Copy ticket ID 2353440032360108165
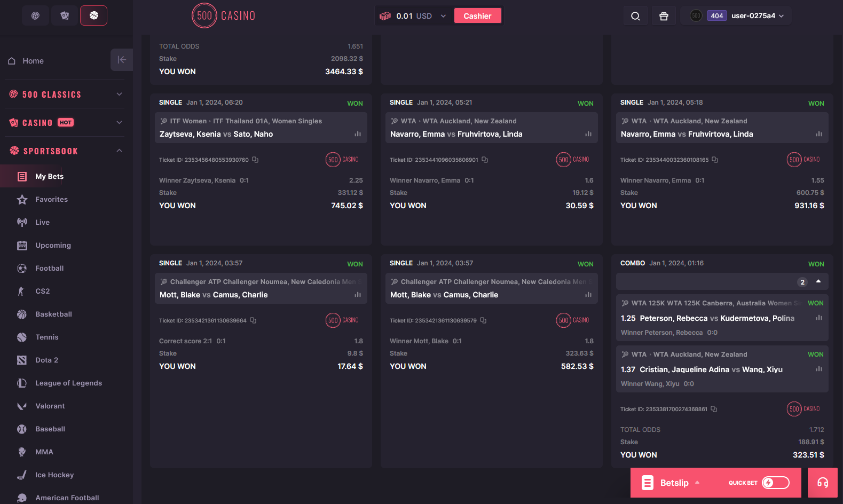Image resolution: width=843 pixels, height=504 pixels. coord(715,160)
